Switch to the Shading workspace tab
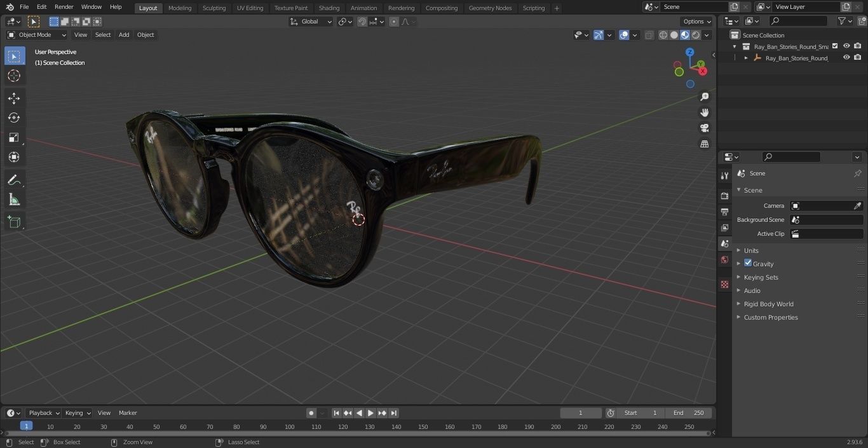The image size is (868, 448). click(x=329, y=8)
